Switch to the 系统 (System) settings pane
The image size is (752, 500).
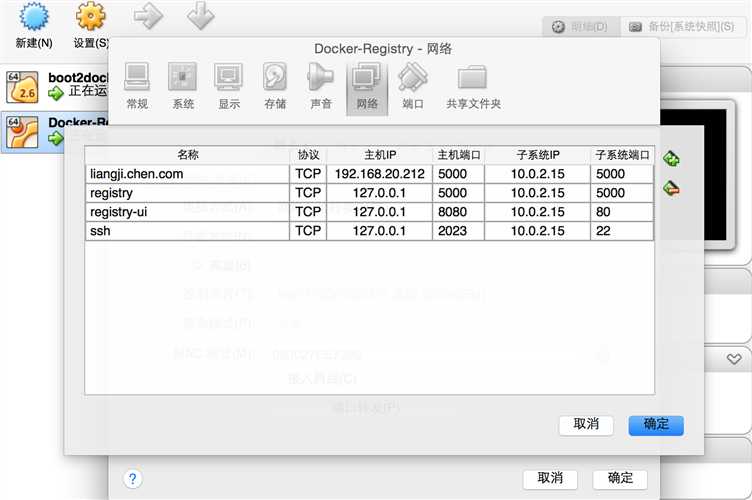coord(183,86)
